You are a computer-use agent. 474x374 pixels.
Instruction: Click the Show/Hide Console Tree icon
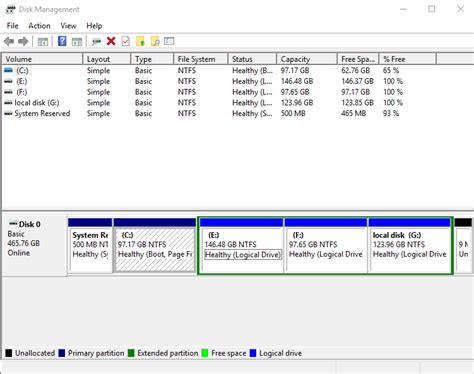[x=43, y=42]
